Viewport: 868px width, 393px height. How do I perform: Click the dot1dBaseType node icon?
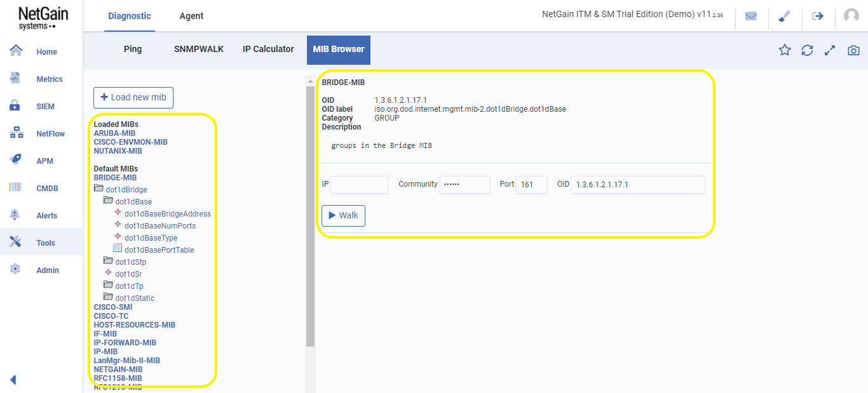[x=118, y=237]
